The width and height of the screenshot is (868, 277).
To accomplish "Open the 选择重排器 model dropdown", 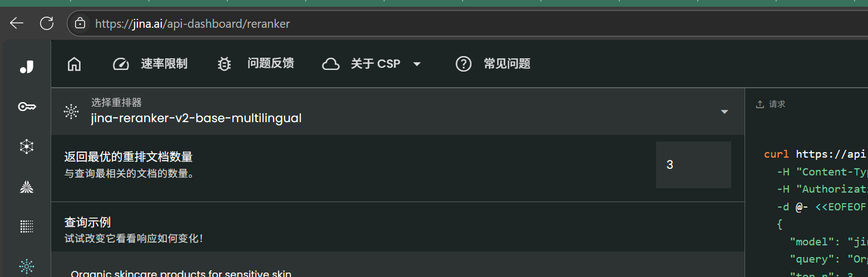I will click(724, 112).
